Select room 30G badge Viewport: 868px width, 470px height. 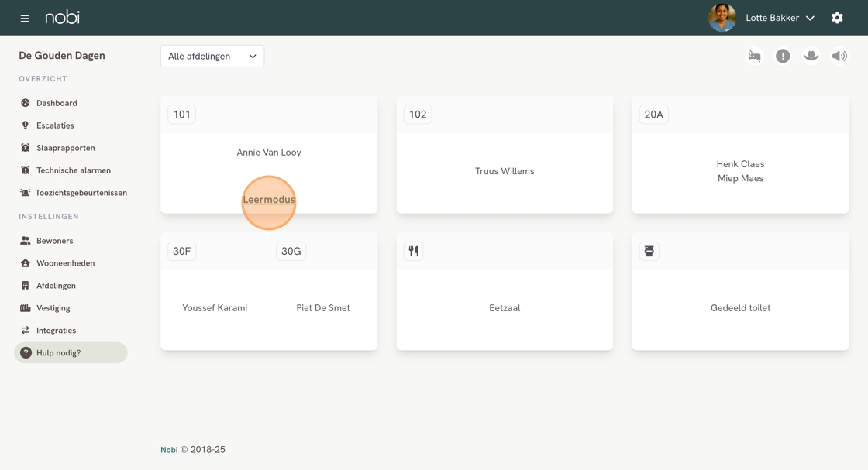[291, 251]
